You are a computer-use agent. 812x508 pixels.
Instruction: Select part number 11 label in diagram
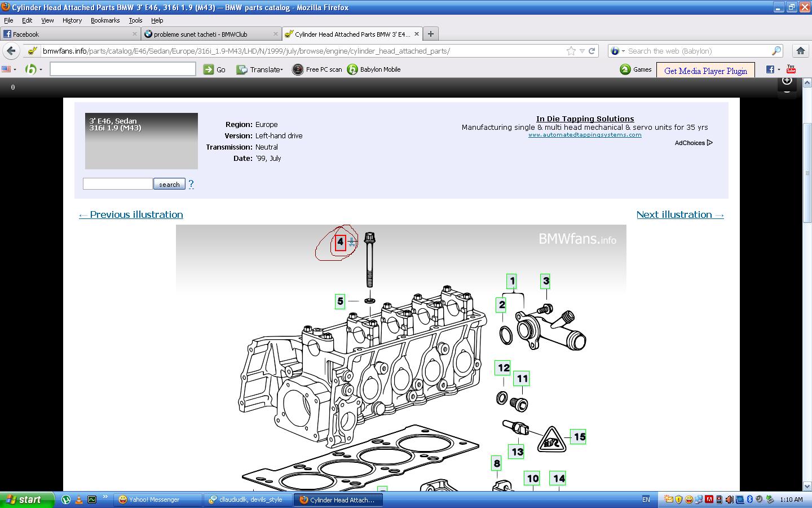523,379
